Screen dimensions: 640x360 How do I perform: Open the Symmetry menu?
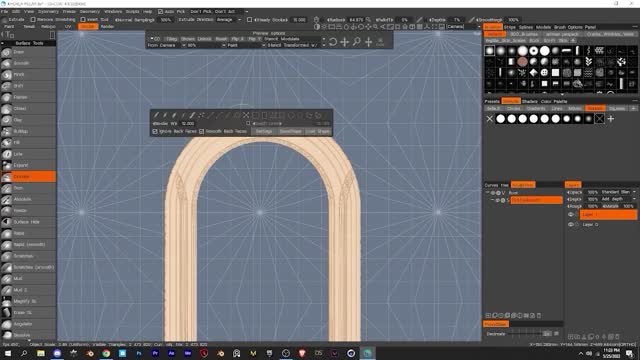click(48, 11)
